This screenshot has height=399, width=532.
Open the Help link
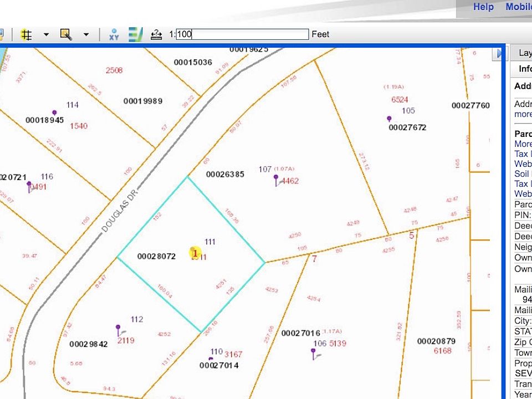[x=483, y=7]
